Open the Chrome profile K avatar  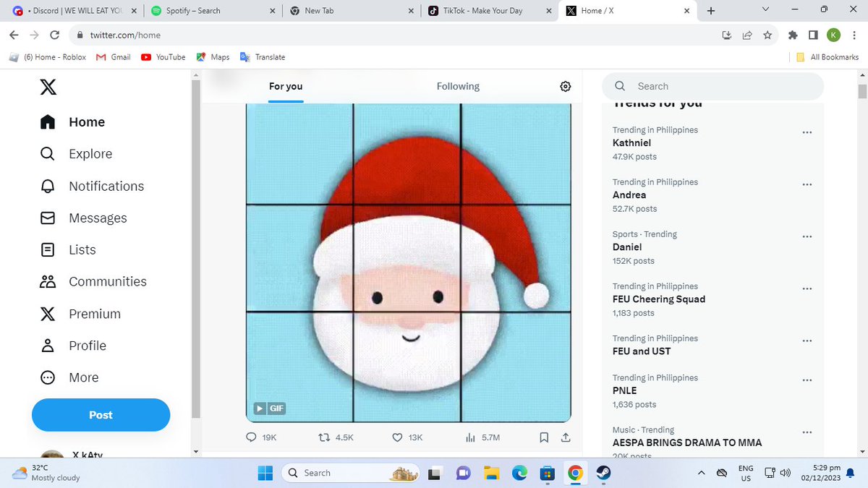coord(833,35)
